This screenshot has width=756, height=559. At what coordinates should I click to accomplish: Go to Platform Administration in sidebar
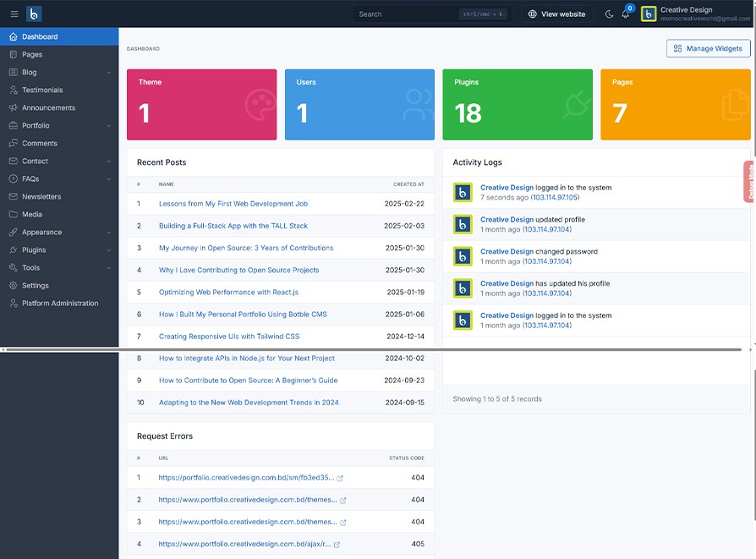tap(60, 304)
